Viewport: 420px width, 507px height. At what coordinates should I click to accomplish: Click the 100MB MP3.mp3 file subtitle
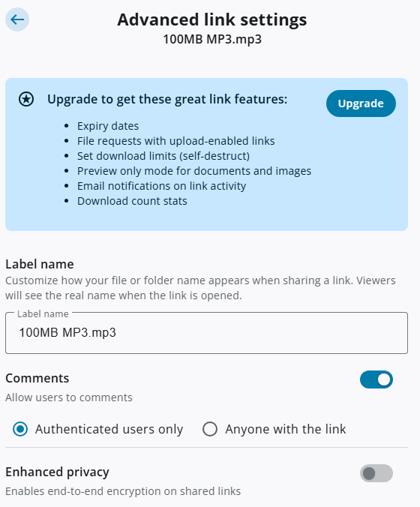coord(212,40)
